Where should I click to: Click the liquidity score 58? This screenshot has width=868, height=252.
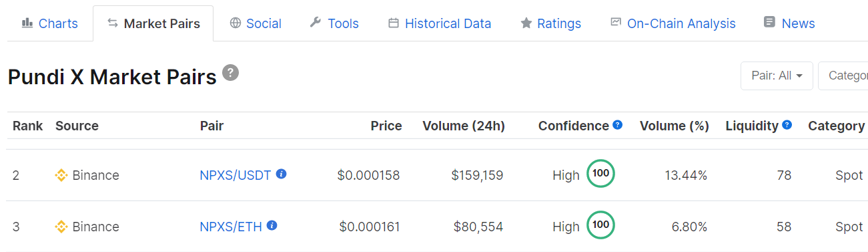[x=784, y=227]
